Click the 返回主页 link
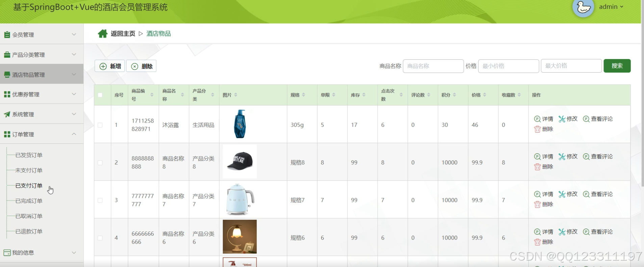Image resolution: width=644 pixels, height=267 pixels. point(123,33)
